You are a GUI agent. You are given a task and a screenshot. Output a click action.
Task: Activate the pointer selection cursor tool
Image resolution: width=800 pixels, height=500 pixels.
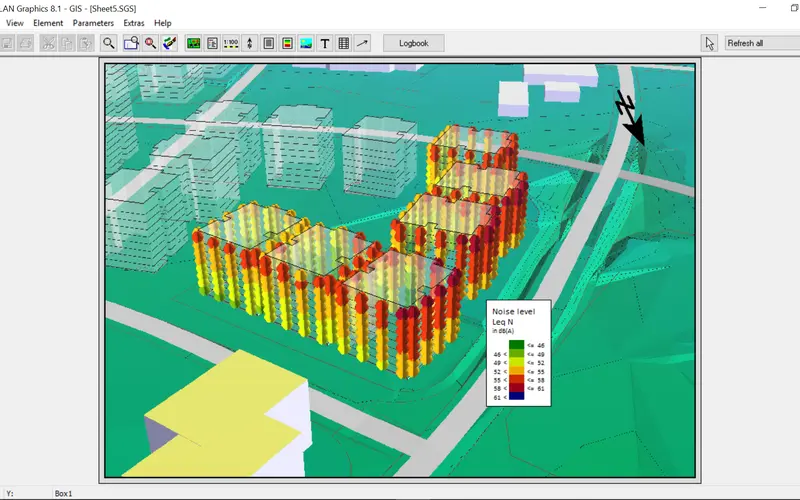710,43
